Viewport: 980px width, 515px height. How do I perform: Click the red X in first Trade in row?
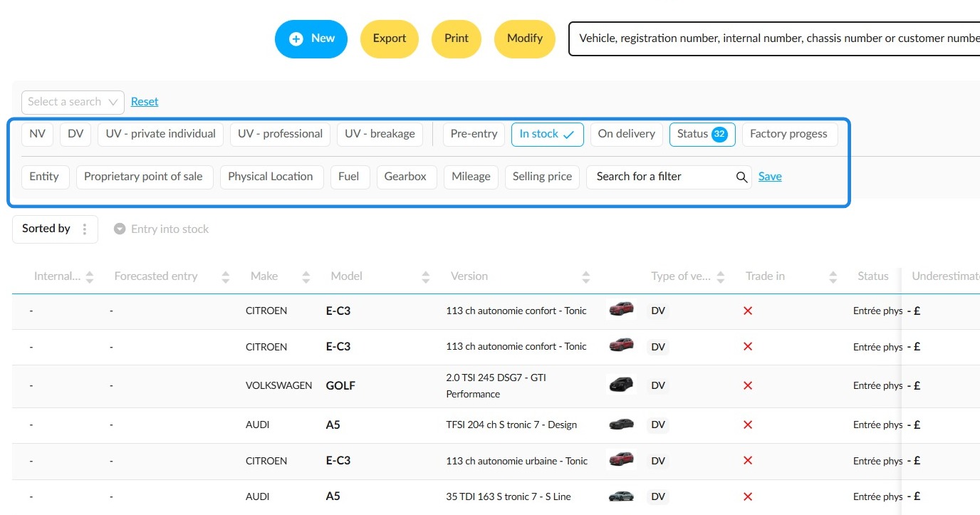748,311
